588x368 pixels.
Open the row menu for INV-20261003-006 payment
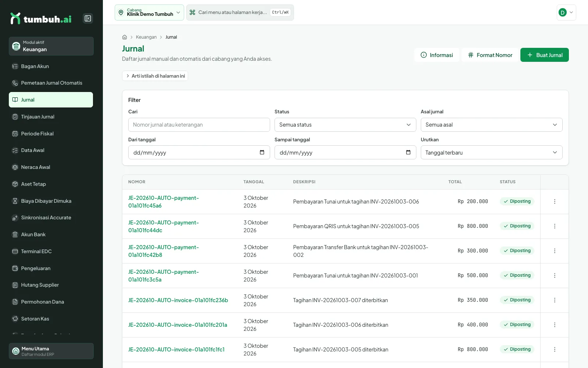click(x=555, y=202)
